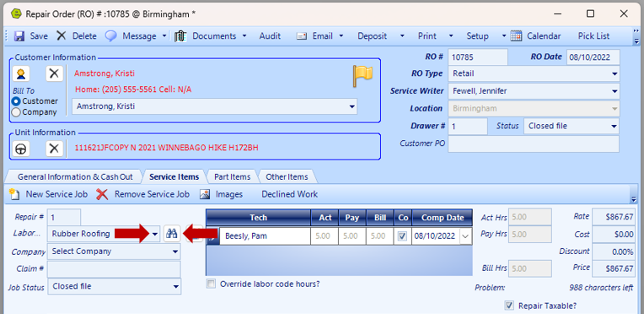644x314 pixels.
Task: Open the Deposit menu
Action: coord(372,36)
